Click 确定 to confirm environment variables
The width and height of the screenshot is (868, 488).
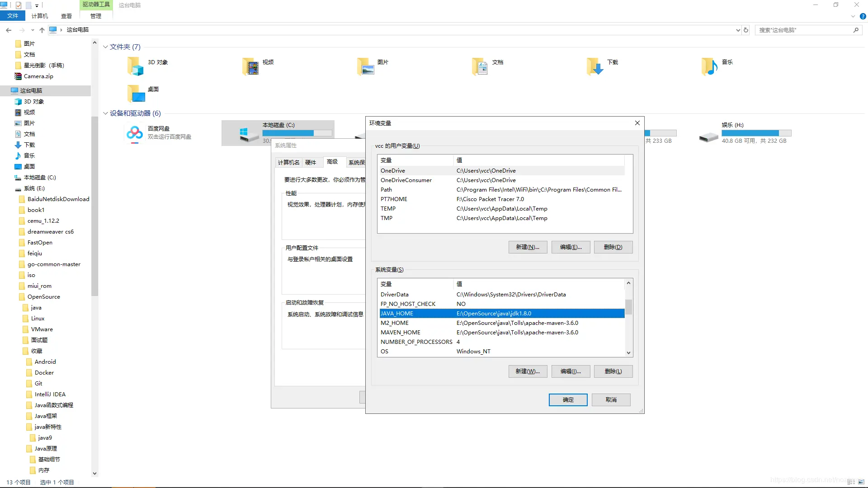click(568, 399)
